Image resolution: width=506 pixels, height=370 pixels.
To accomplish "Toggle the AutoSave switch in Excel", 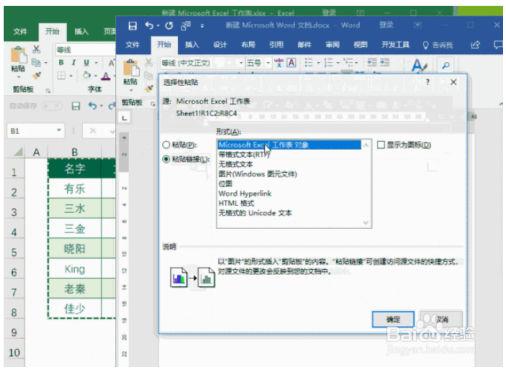I will [x=52, y=106].
